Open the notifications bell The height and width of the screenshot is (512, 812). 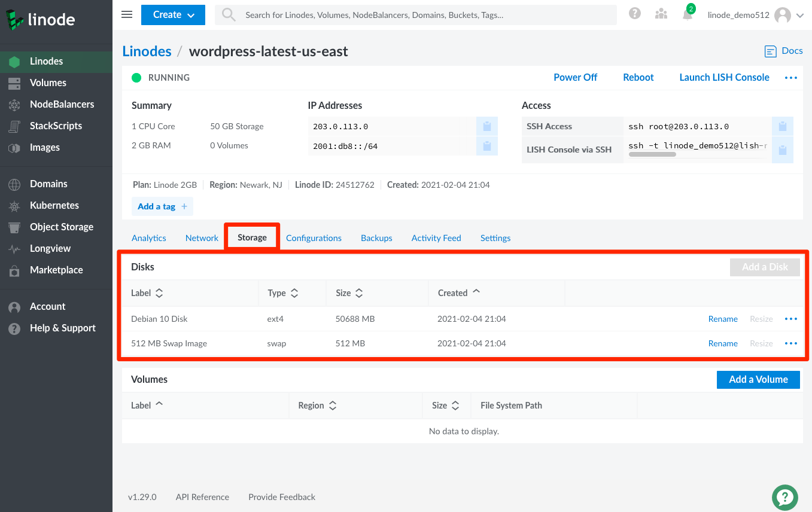687,14
